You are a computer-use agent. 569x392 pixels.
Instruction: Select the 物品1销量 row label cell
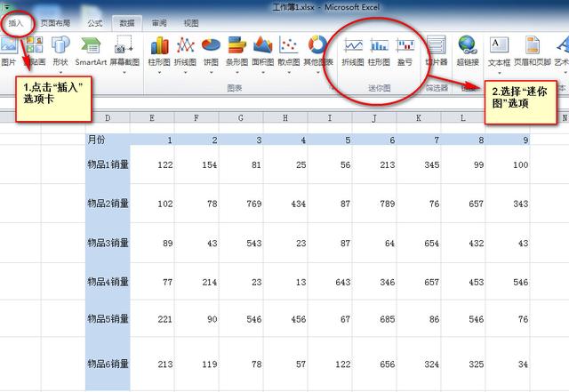click(x=108, y=164)
